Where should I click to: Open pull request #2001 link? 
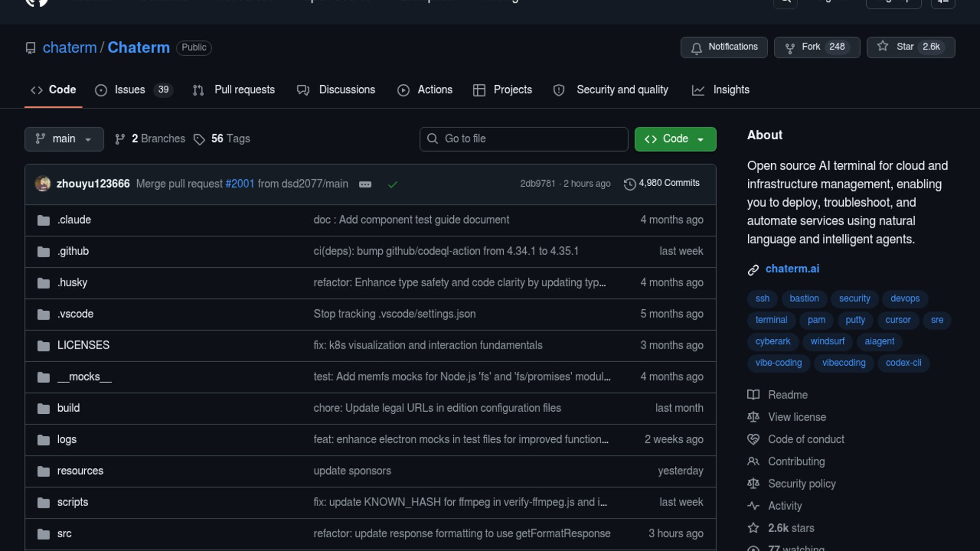[x=239, y=184]
